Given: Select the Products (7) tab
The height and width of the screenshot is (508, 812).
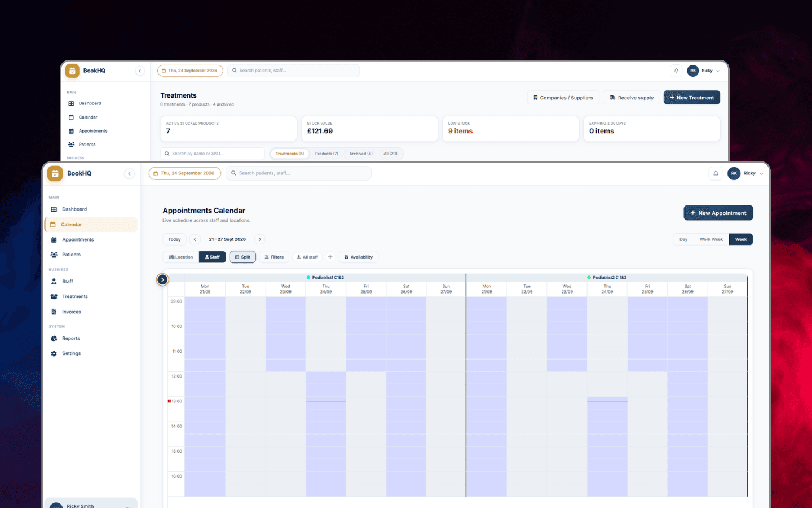Looking at the screenshot, I should [326, 154].
